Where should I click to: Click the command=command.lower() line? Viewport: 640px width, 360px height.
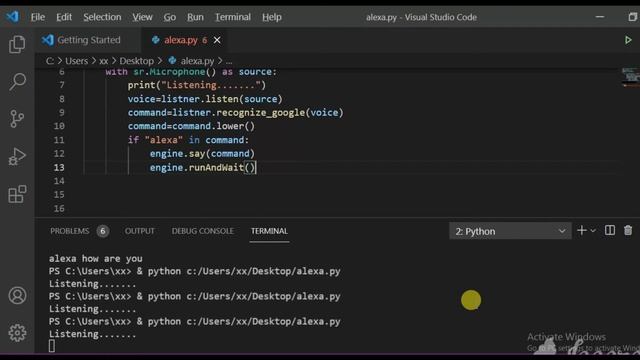click(x=191, y=126)
